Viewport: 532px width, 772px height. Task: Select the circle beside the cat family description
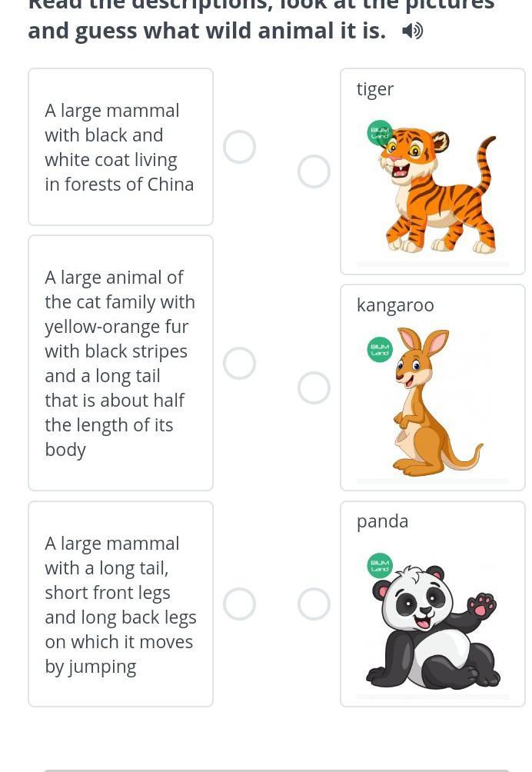click(x=239, y=363)
